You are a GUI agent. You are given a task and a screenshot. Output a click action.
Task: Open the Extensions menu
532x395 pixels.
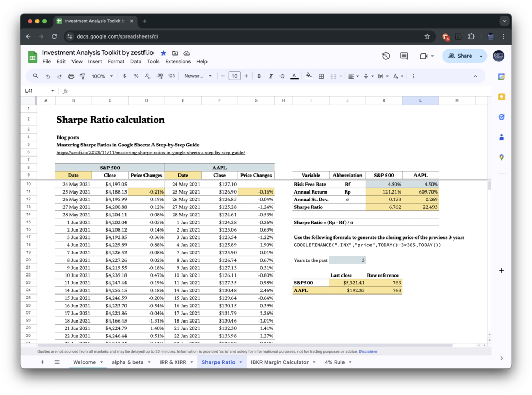pos(178,62)
